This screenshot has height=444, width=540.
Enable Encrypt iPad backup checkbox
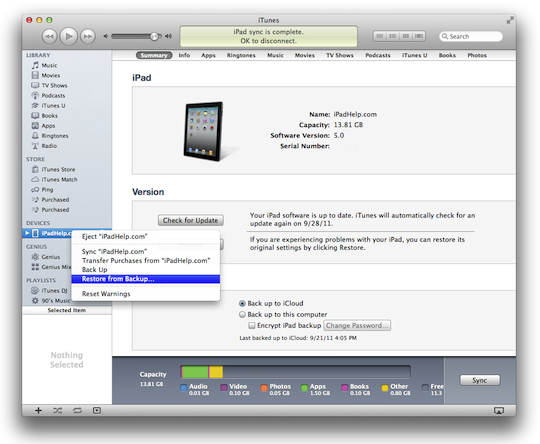(252, 326)
